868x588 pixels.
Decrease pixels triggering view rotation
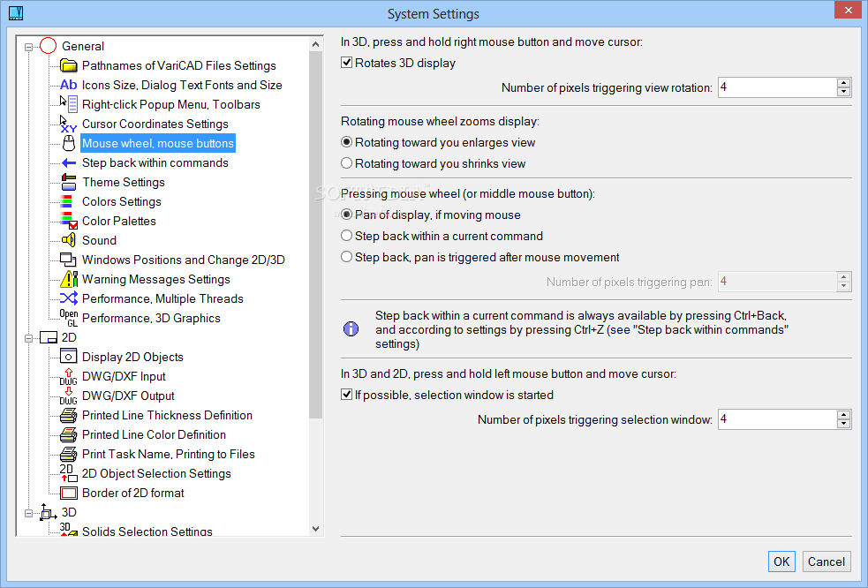tap(843, 92)
